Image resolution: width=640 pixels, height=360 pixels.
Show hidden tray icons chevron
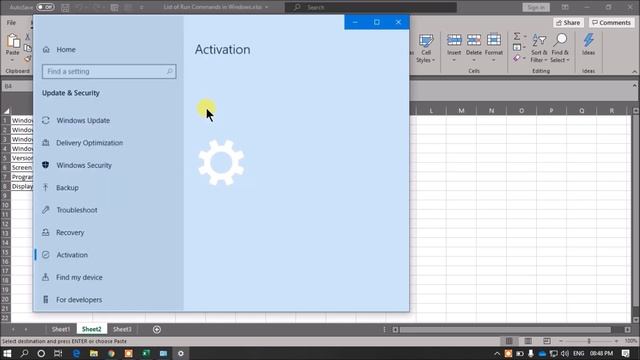pos(497,353)
